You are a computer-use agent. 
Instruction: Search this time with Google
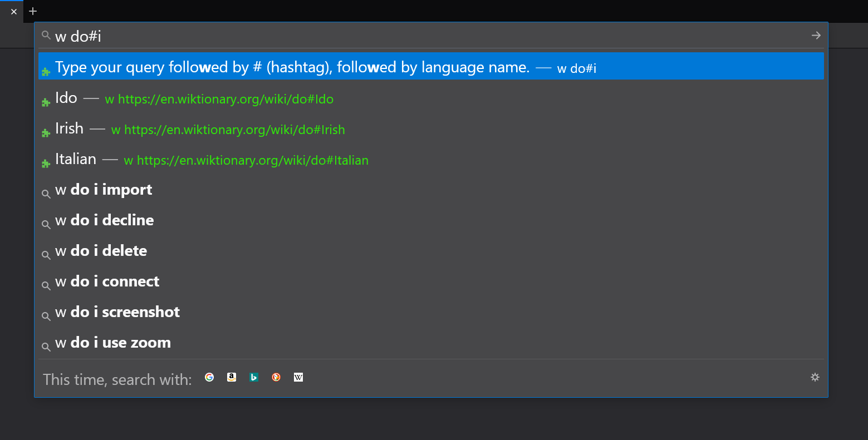pyautogui.click(x=209, y=377)
